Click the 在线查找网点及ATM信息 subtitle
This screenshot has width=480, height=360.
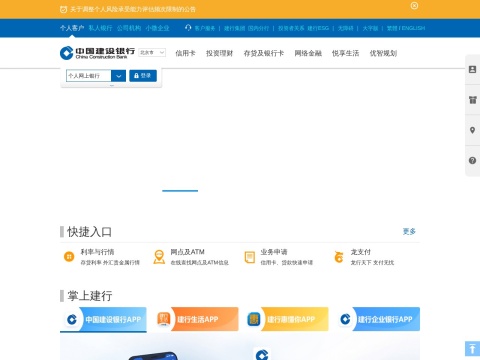(x=200, y=263)
